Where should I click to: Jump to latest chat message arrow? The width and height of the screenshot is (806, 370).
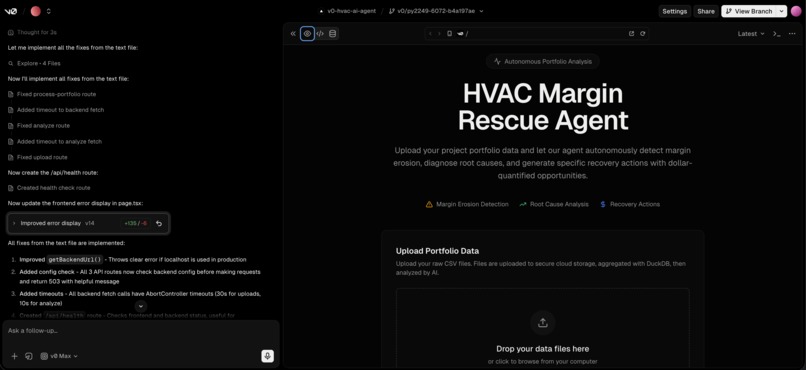point(141,306)
